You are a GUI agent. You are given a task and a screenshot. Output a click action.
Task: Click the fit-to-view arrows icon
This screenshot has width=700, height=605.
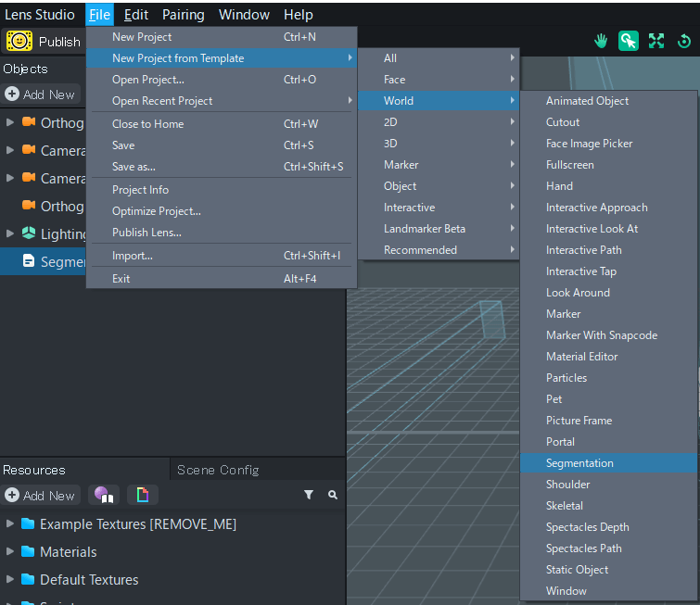656,41
